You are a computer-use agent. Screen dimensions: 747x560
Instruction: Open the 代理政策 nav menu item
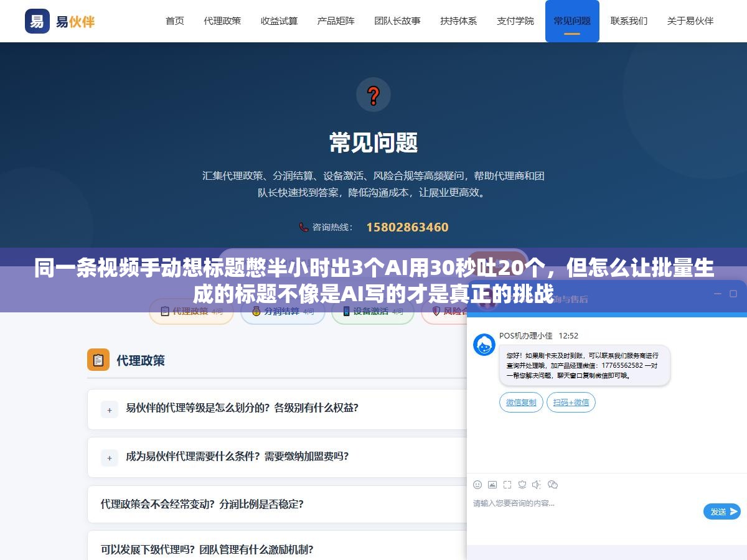[222, 21]
